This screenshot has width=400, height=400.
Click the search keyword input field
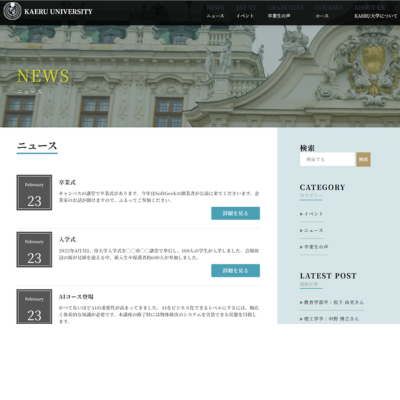pyautogui.click(x=327, y=159)
